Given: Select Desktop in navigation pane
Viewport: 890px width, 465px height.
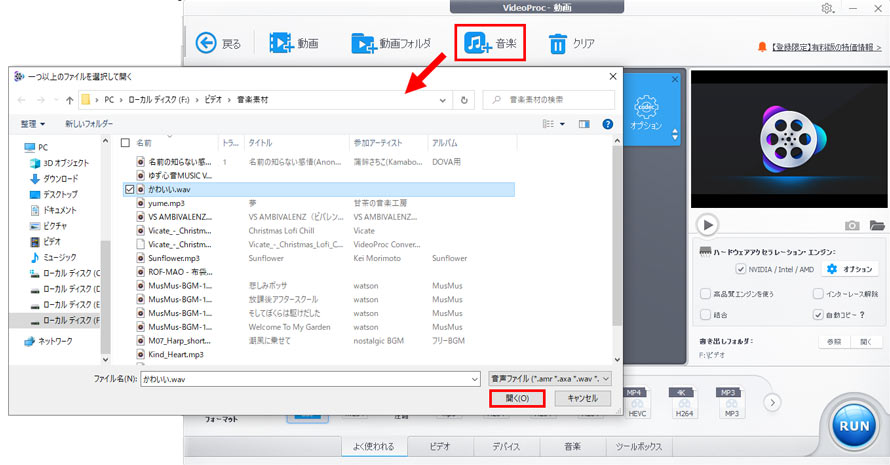Looking at the screenshot, I should click(x=60, y=194).
